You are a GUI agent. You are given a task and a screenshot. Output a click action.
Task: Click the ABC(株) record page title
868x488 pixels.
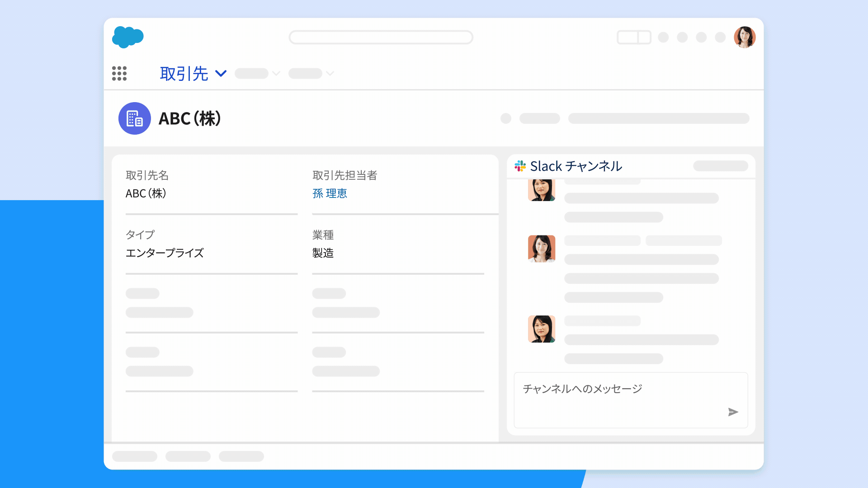point(190,118)
